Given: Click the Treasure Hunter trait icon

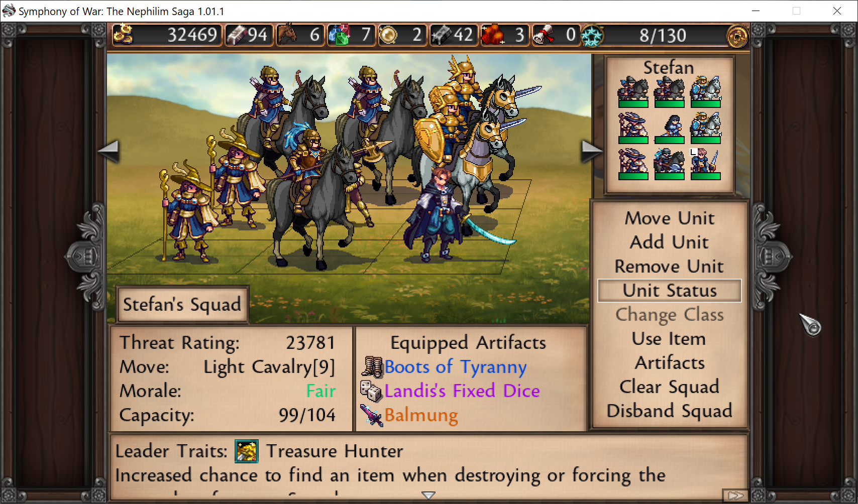Looking at the screenshot, I should [247, 451].
